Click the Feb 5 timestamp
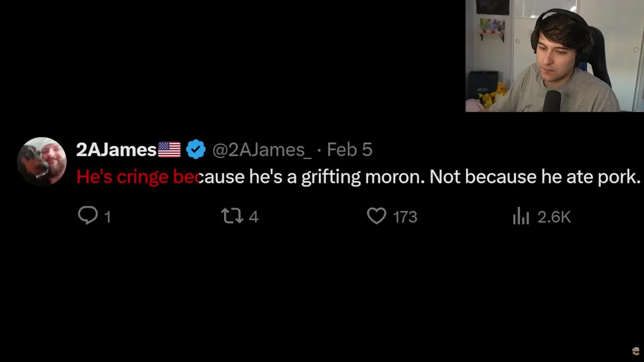Screen dimensions: 644x362 pos(349,149)
